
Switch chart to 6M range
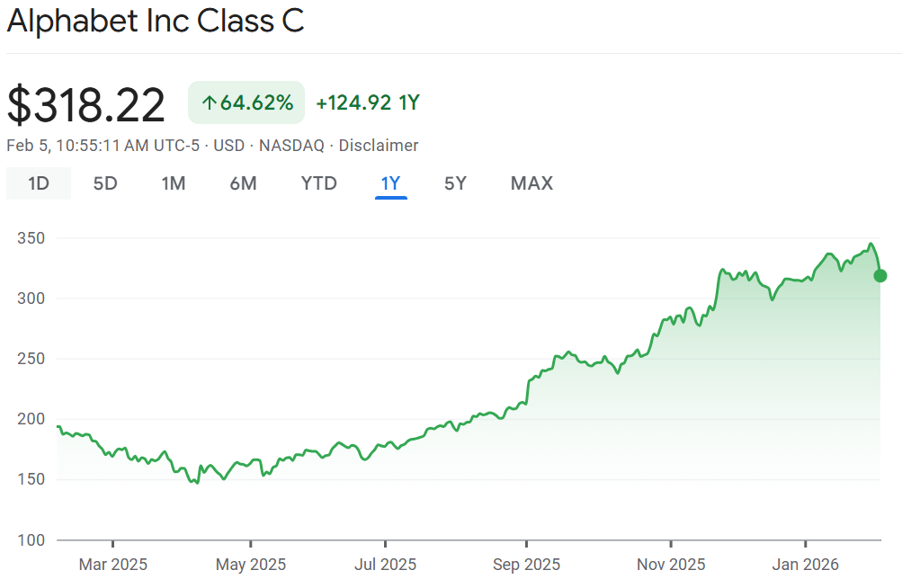click(243, 183)
